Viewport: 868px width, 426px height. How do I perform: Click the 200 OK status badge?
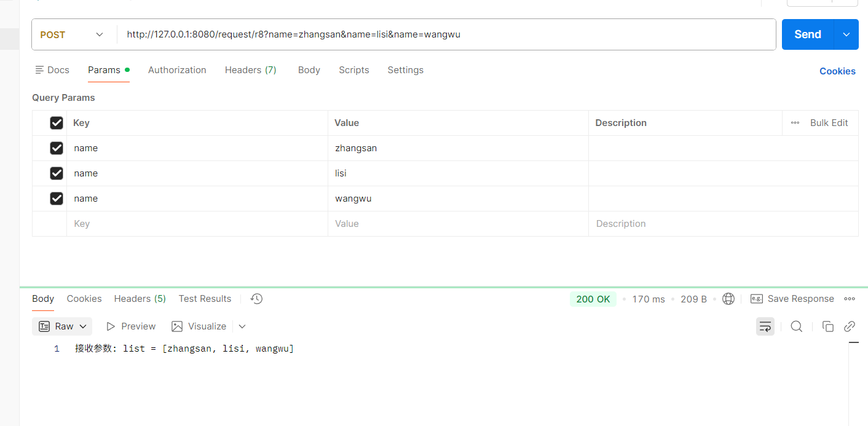tap(593, 299)
